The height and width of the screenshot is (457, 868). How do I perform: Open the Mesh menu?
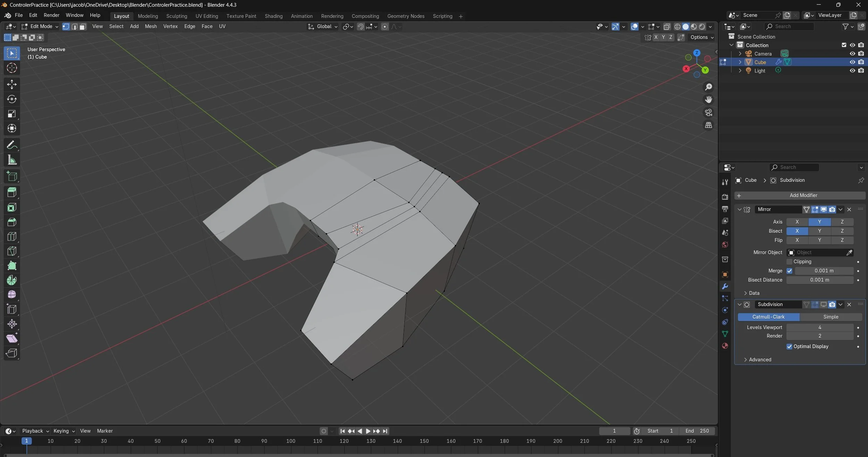coord(150,26)
